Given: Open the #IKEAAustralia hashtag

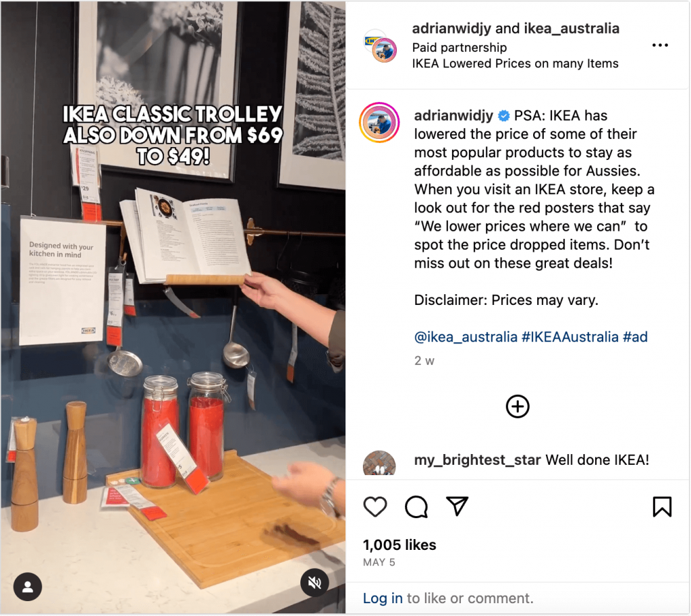Looking at the screenshot, I should [x=570, y=337].
